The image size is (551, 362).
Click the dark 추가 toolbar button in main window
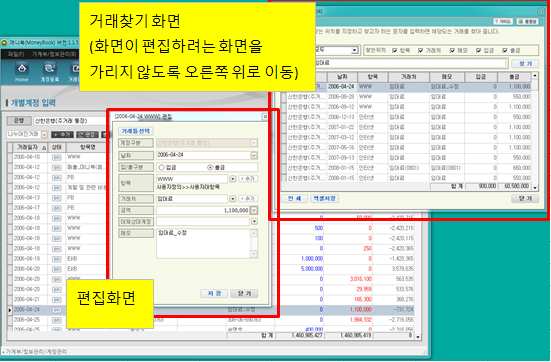[x=62, y=135]
